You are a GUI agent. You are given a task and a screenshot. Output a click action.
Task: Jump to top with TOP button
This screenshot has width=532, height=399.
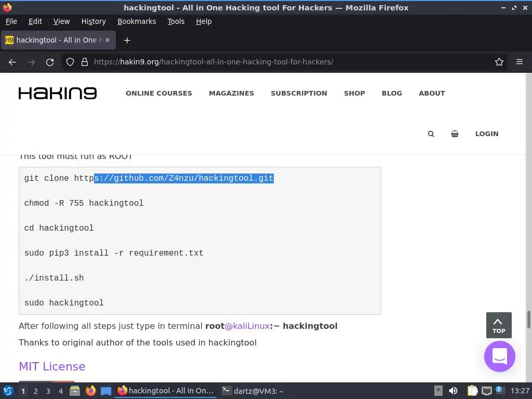pyautogui.click(x=499, y=325)
